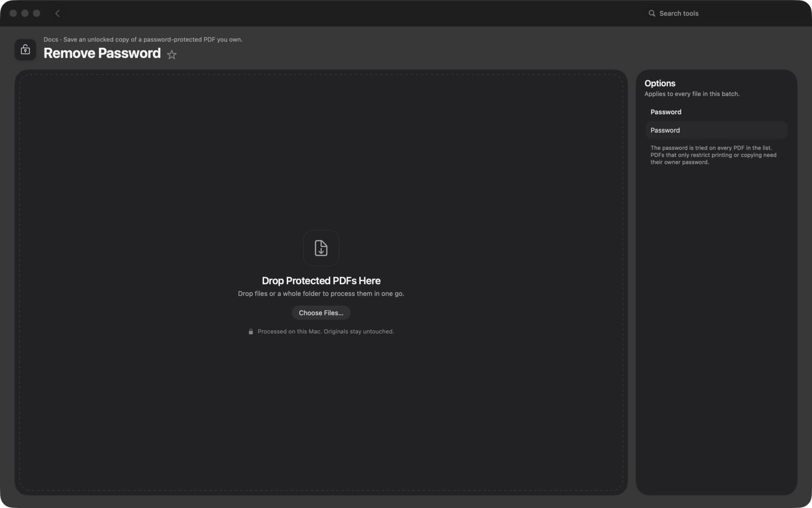Open the Choose Files… dialog
Image resolution: width=812 pixels, height=508 pixels.
pyautogui.click(x=321, y=313)
